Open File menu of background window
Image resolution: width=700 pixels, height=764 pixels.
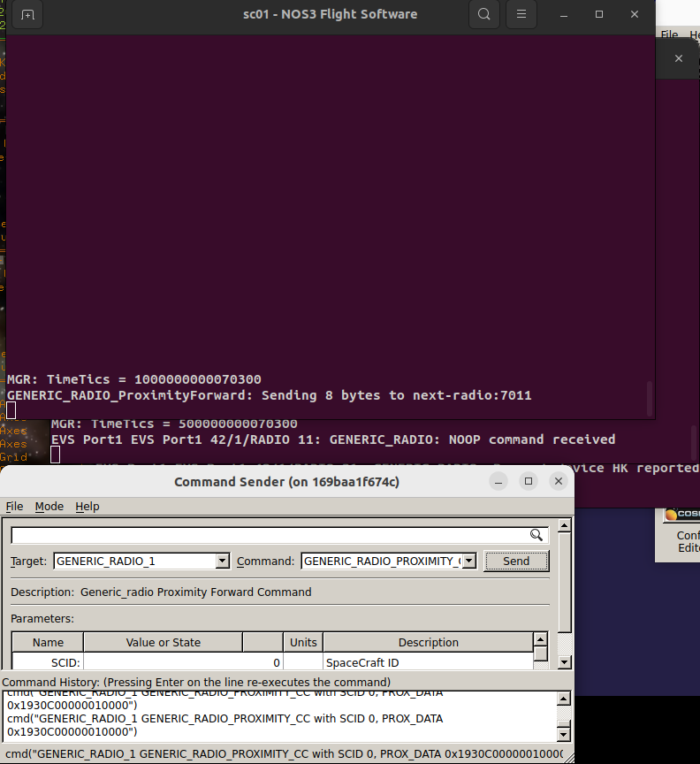669,34
